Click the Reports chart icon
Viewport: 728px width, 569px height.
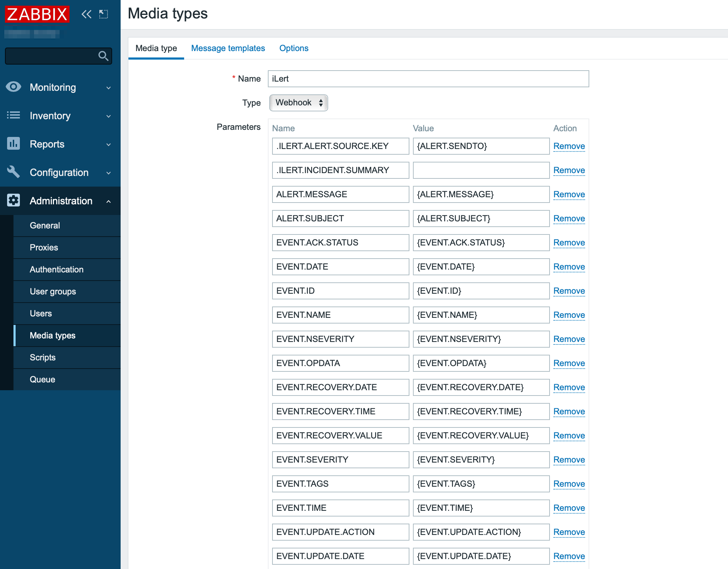[13, 144]
